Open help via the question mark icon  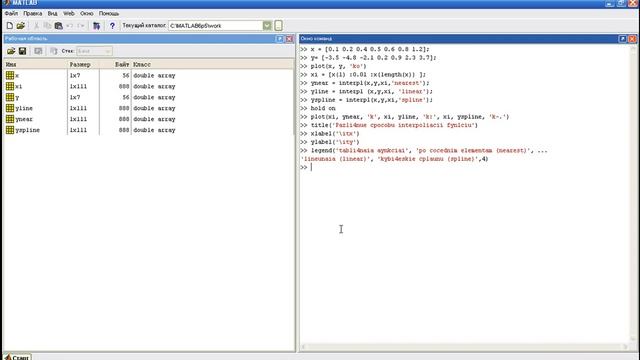pyautogui.click(x=112, y=26)
